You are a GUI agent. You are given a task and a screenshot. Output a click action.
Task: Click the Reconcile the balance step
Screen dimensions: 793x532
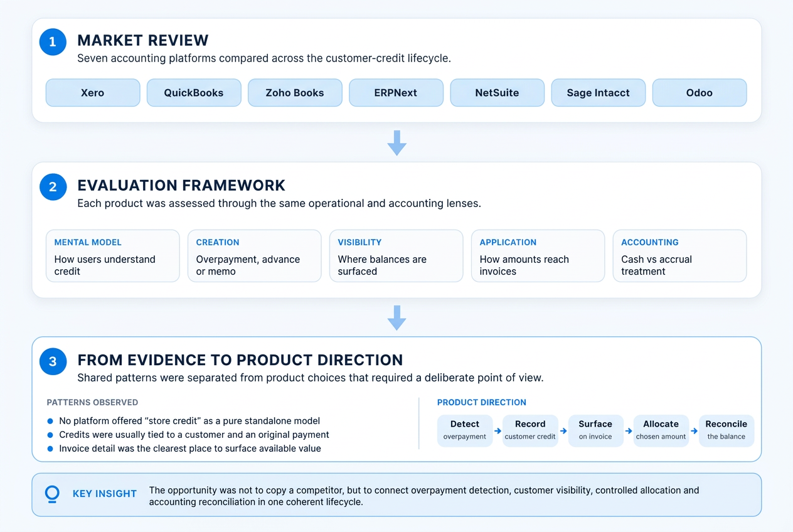[726, 430]
